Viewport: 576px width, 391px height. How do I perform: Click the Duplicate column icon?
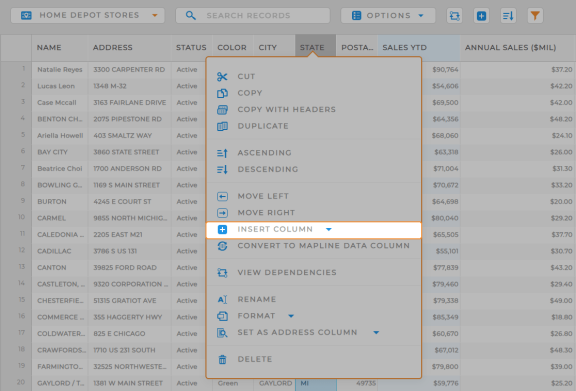(222, 126)
